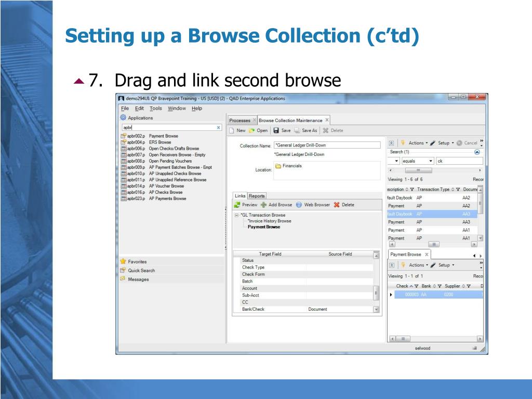Click the green Preview icon
Screen dimensions: 532x399
coord(237,205)
